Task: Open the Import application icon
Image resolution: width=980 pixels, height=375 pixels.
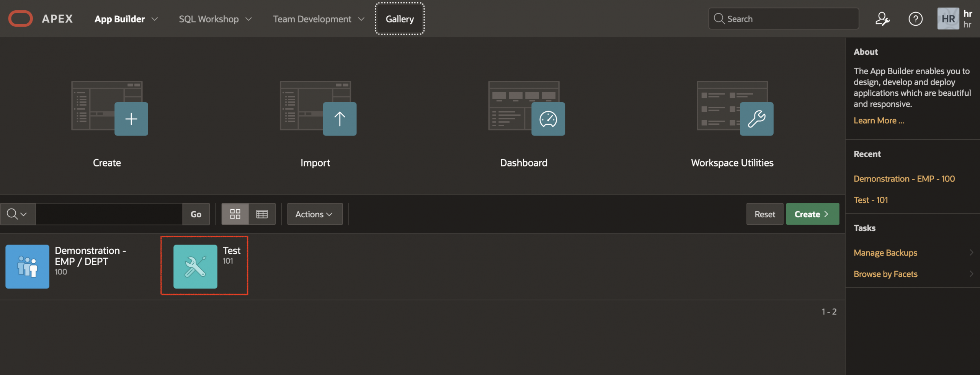Action: point(339,119)
